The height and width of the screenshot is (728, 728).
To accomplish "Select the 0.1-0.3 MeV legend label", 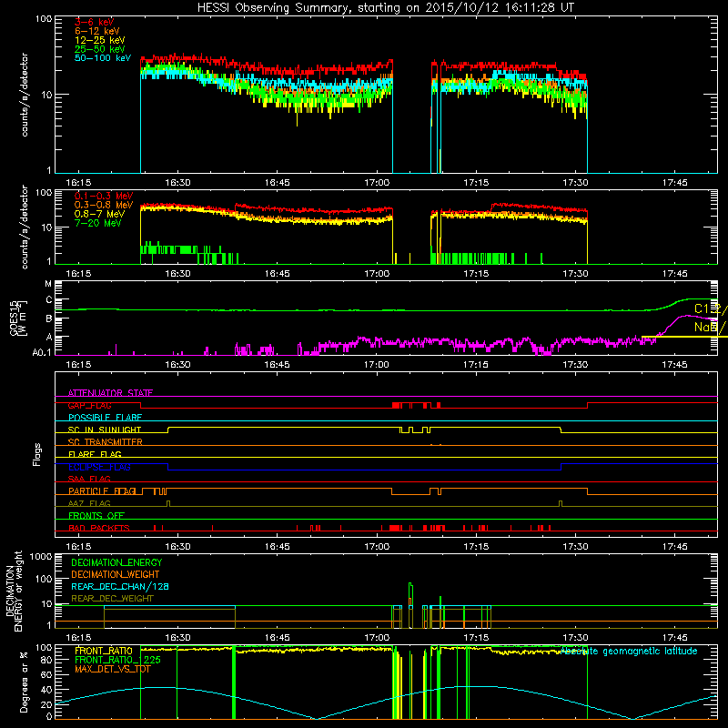I will click(x=104, y=196).
